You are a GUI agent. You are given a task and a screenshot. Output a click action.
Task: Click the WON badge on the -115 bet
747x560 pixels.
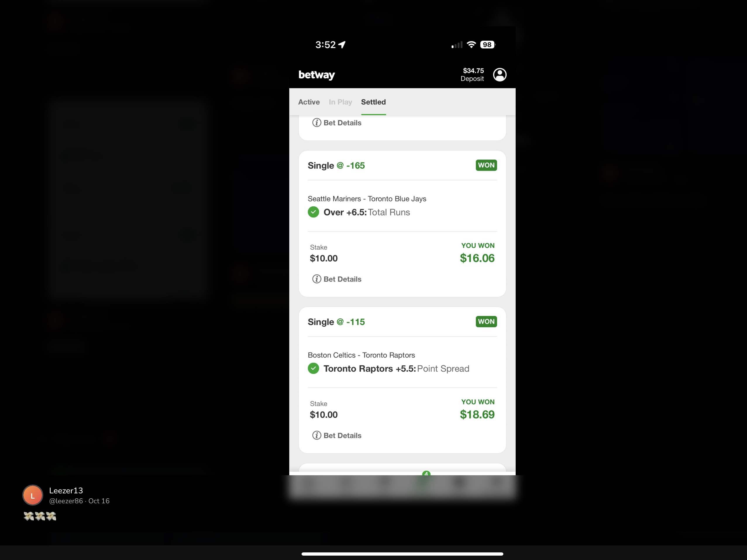click(486, 321)
